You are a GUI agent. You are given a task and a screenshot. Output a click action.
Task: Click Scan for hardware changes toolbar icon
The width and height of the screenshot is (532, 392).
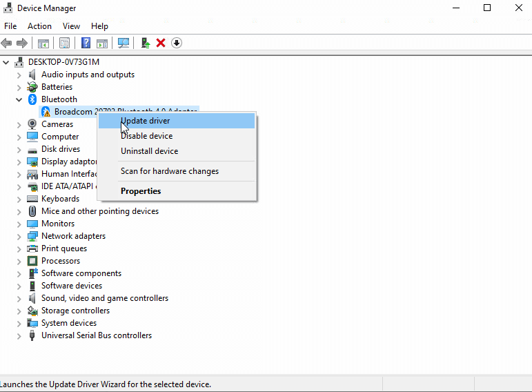[x=124, y=43]
